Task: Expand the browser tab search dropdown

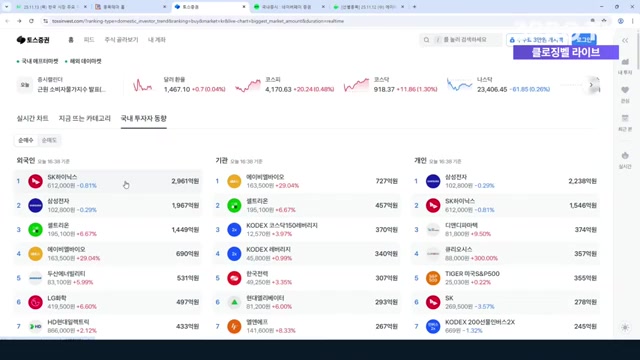Action: point(7,7)
